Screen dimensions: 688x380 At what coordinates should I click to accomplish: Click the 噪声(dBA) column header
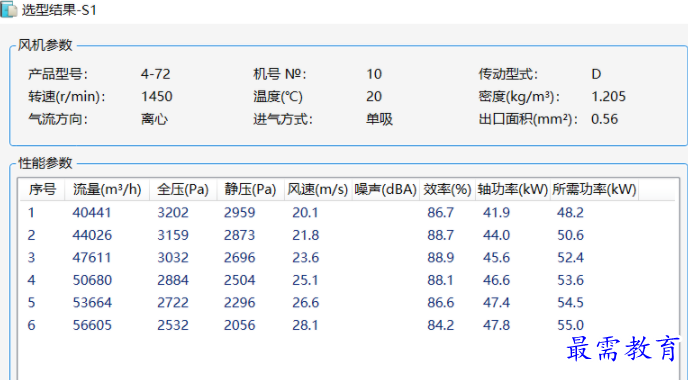[x=386, y=190]
